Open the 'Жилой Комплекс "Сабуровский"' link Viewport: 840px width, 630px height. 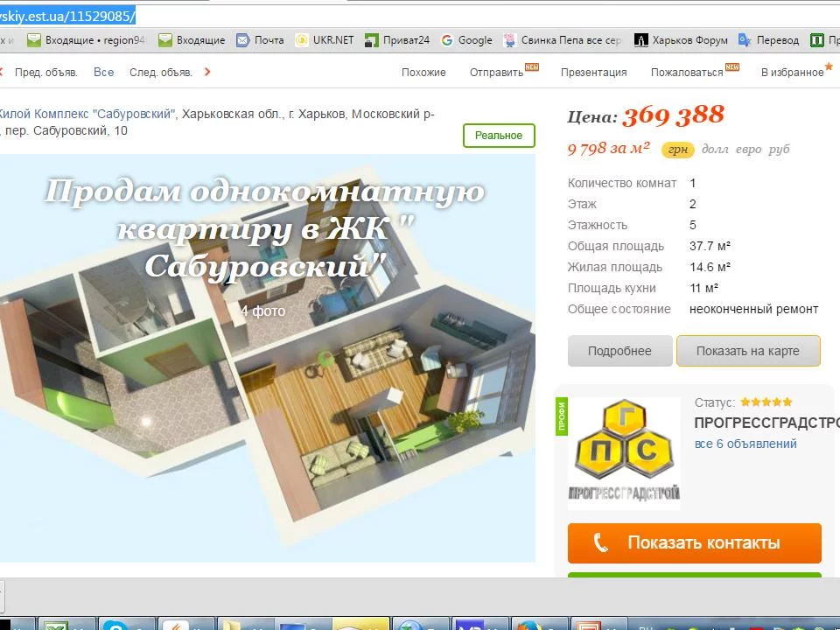pyautogui.click(x=87, y=114)
